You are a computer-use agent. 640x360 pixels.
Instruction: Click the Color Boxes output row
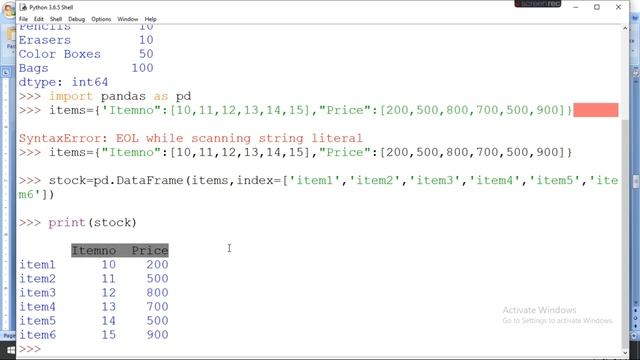pos(86,54)
